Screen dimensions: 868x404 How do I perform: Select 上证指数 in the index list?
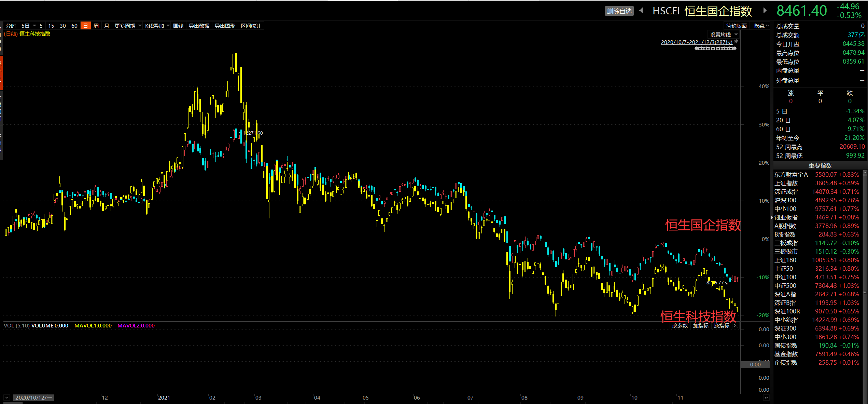click(786, 183)
